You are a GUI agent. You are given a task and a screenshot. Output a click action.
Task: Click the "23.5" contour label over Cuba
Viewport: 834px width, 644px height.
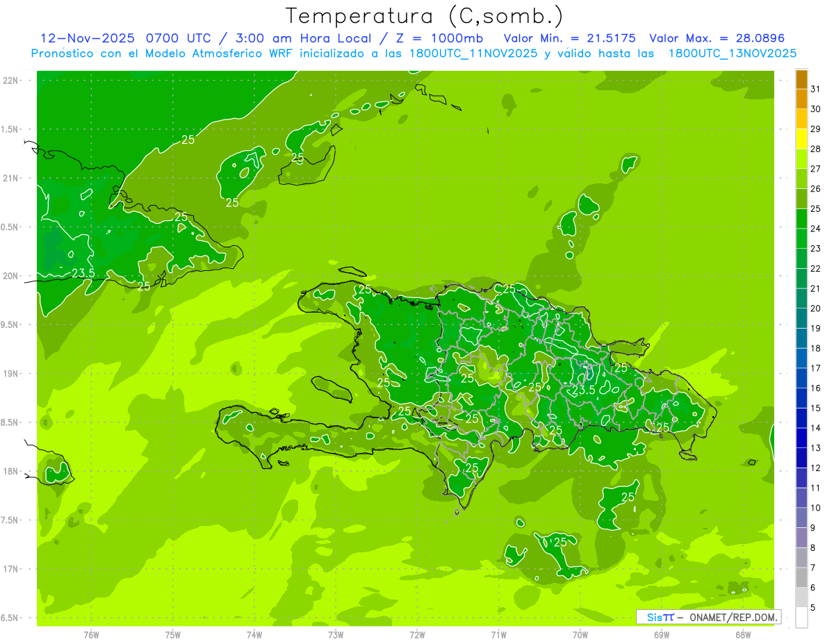(x=83, y=273)
